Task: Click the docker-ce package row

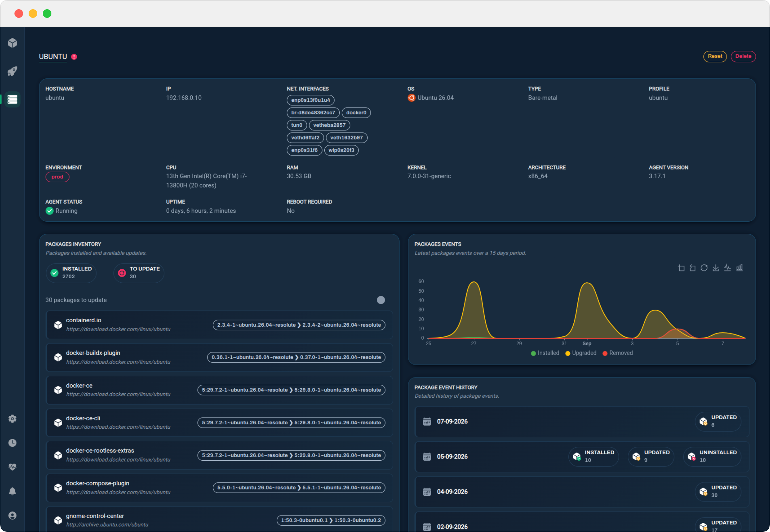Action: [219, 390]
